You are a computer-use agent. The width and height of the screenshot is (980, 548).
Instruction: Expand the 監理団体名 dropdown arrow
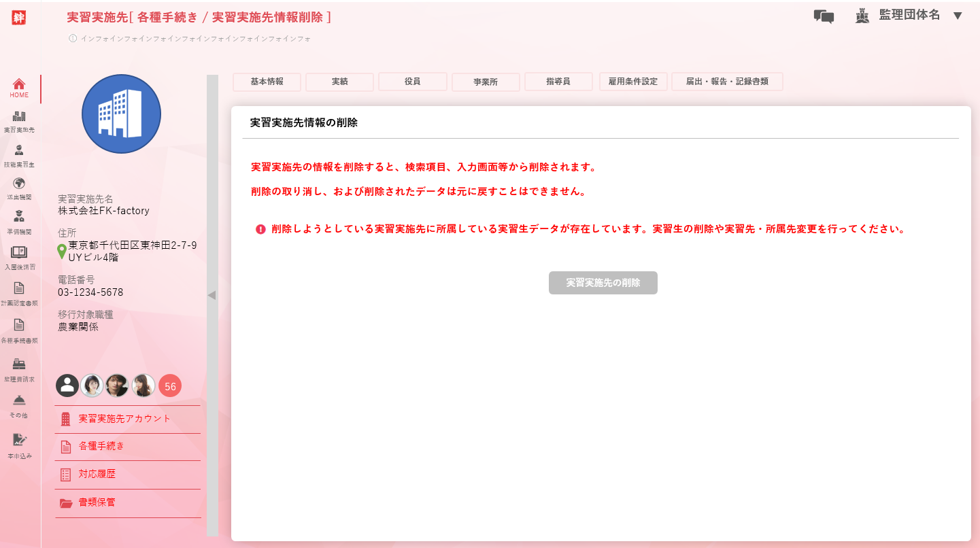[958, 16]
